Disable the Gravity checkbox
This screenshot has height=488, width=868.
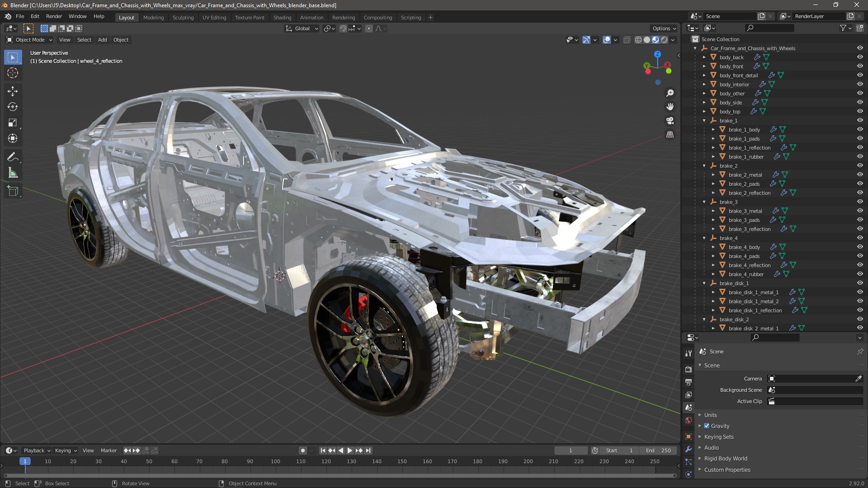707,426
